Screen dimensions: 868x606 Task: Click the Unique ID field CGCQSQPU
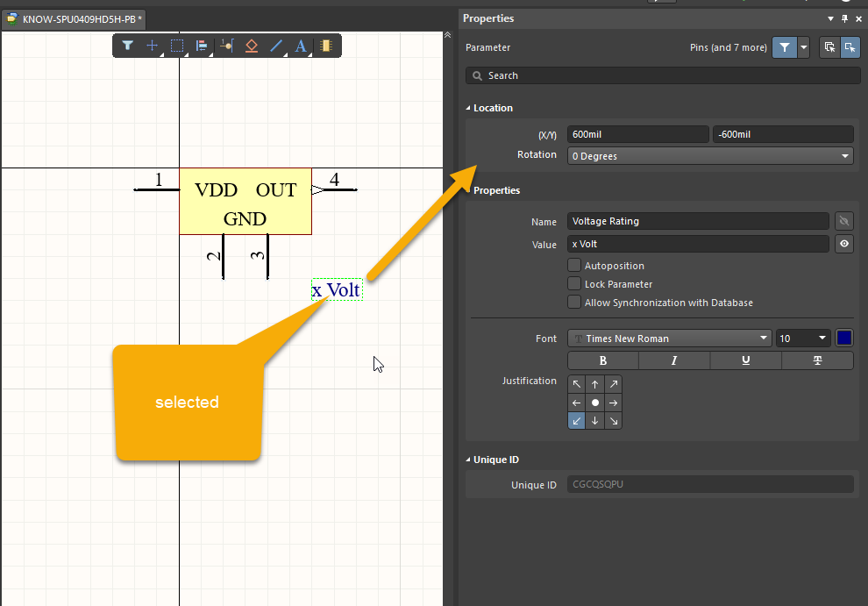click(710, 484)
